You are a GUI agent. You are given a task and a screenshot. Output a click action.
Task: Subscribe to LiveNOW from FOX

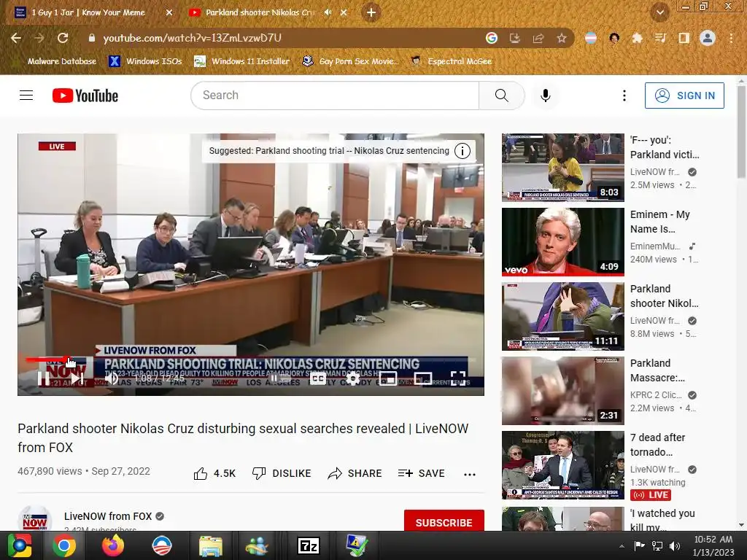coord(444,522)
